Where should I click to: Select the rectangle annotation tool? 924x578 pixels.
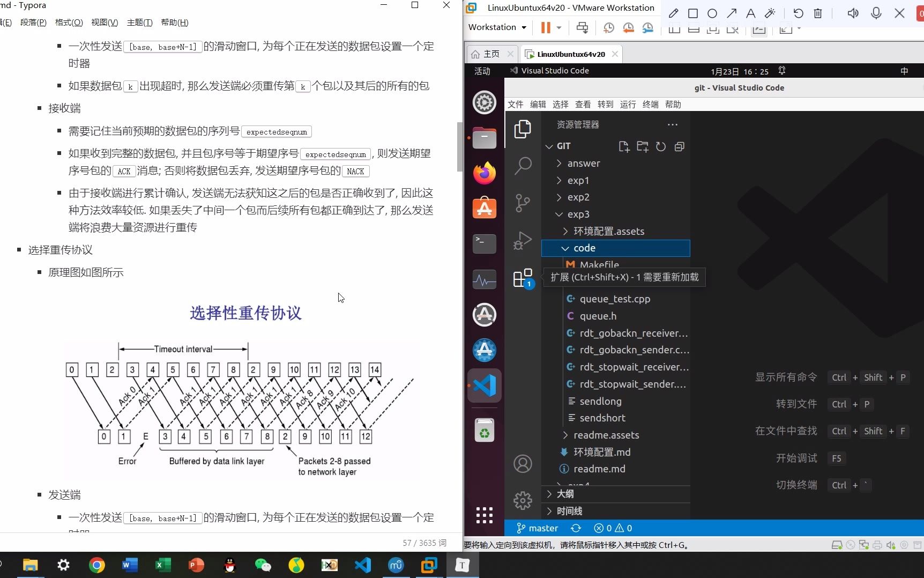coord(693,13)
